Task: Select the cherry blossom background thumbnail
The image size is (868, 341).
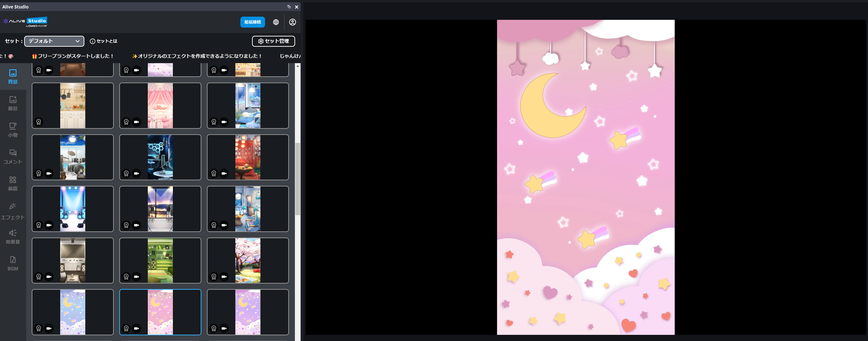Action: pyautogui.click(x=248, y=261)
